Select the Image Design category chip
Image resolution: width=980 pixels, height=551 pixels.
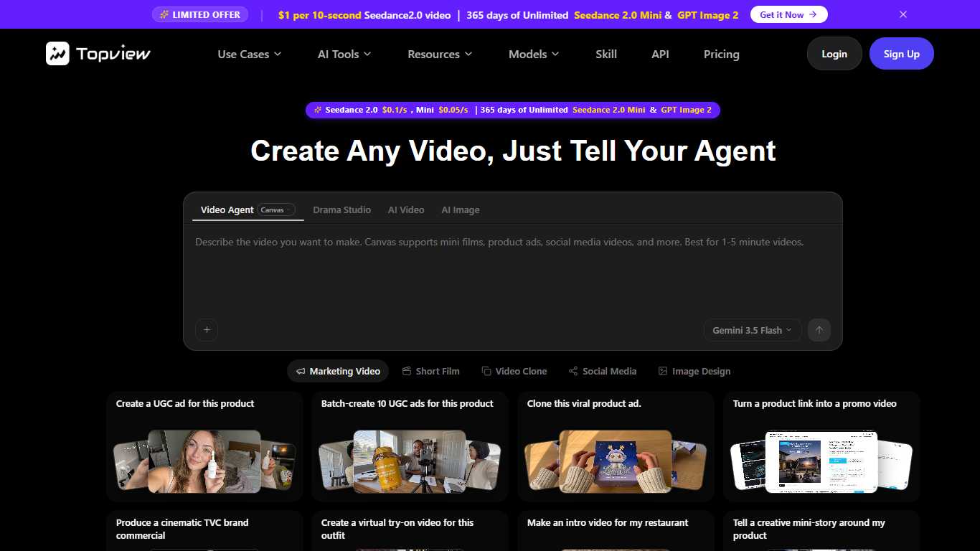click(694, 371)
